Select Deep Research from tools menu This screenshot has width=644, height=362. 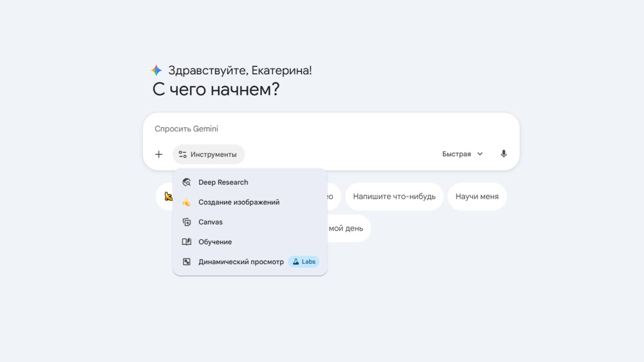223,182
